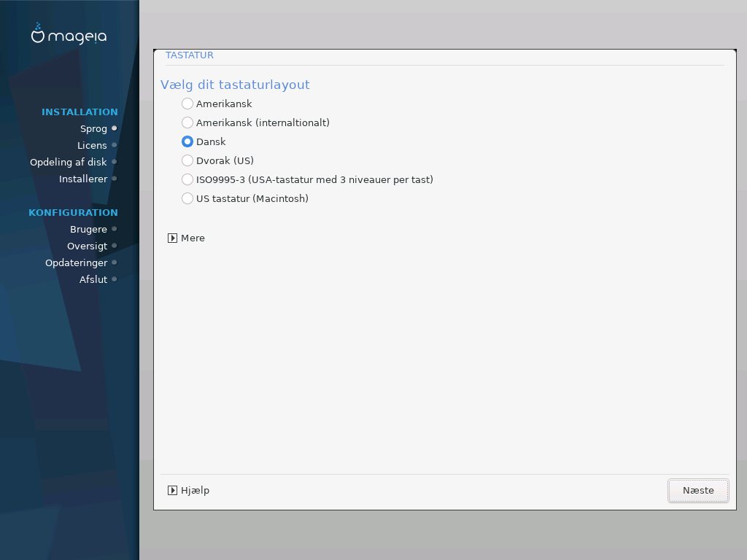Choose Amerikansk (internaltionalt) layout option
The image size is (747, 560).
187,122
